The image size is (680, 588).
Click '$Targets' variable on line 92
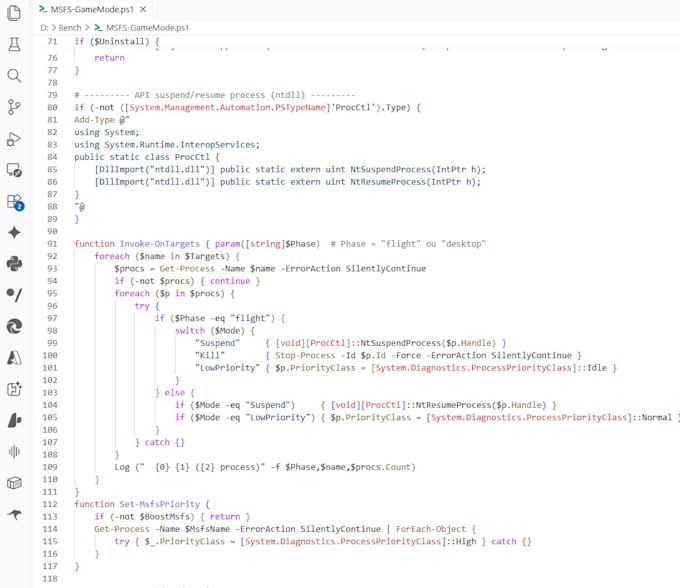tap(206, 256)
